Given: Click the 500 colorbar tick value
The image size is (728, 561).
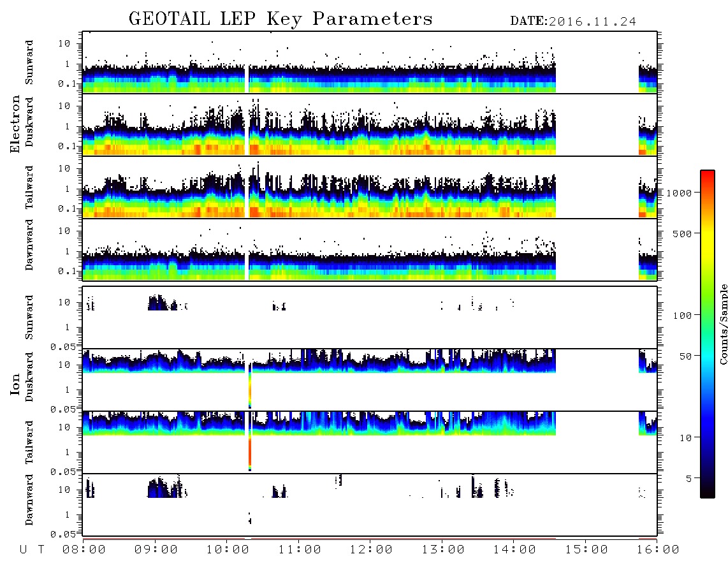Looking at the screenshot, I should [682, 233].
